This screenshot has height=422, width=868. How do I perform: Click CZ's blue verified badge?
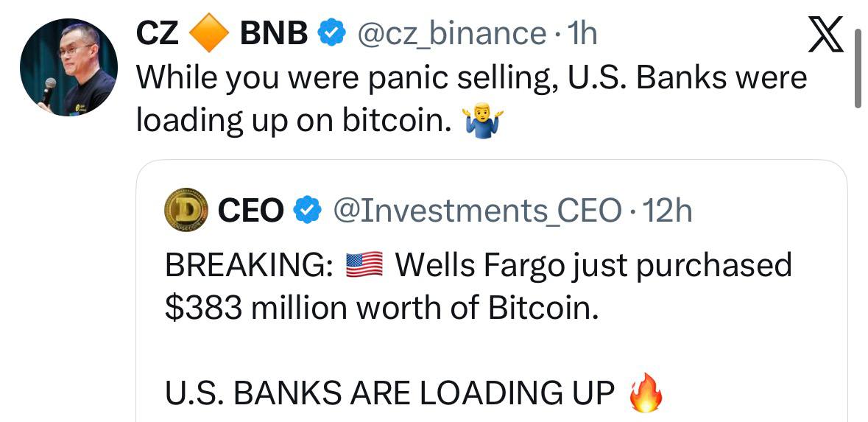(330, 33)
